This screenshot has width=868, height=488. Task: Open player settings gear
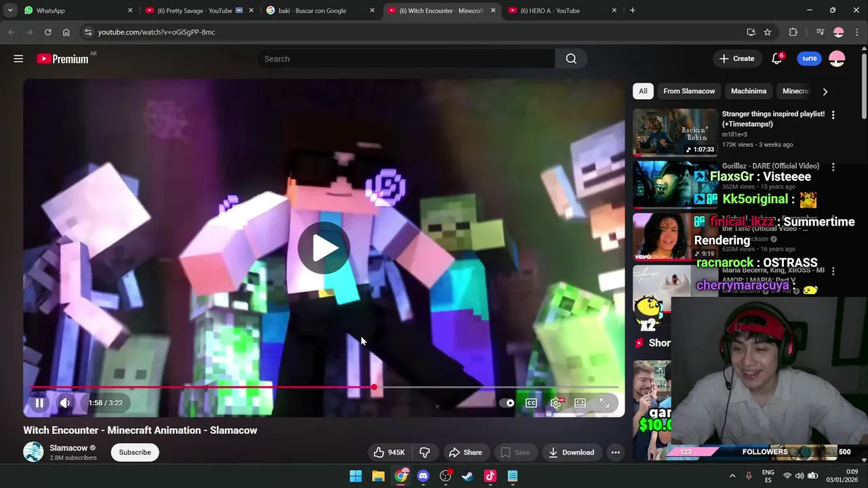[555, 403]
